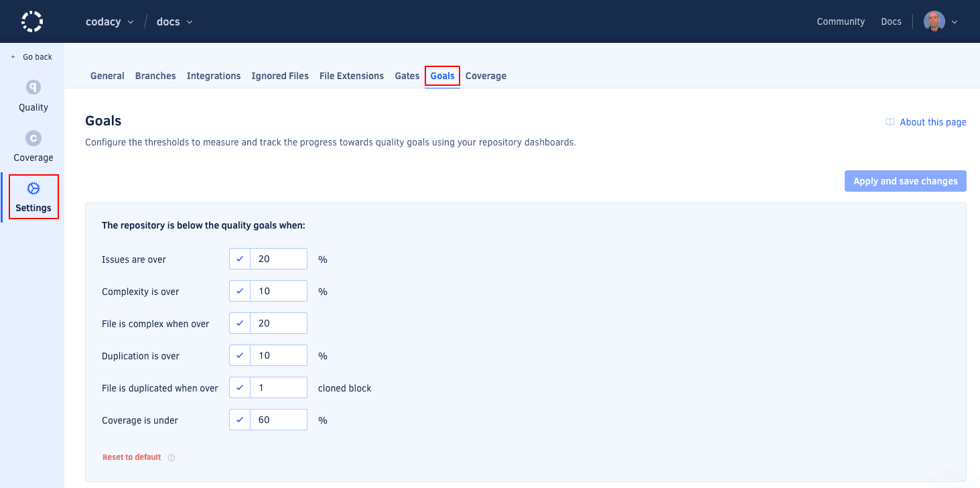Switch to the Gates tab
Screen dimensions: 980x488
coord(407,76)
